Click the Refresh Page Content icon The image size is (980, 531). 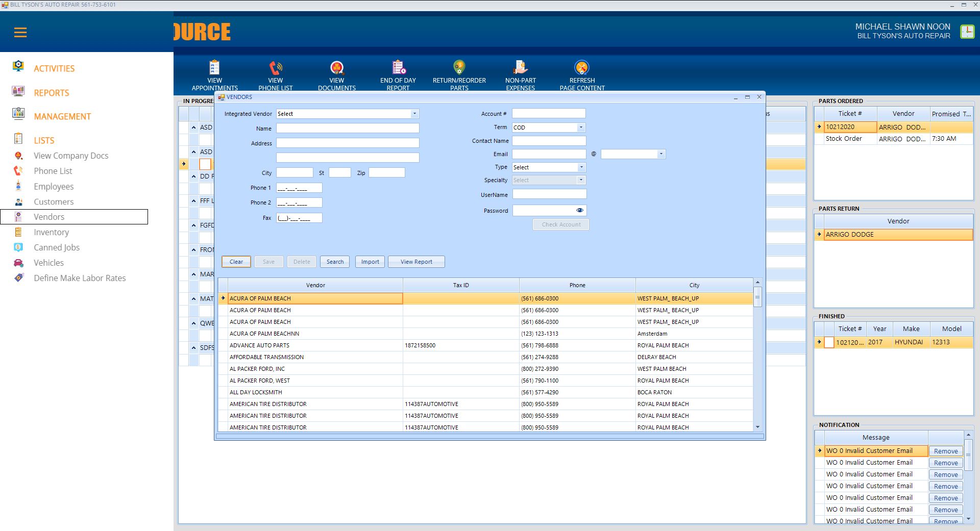[x=582, y=68]
